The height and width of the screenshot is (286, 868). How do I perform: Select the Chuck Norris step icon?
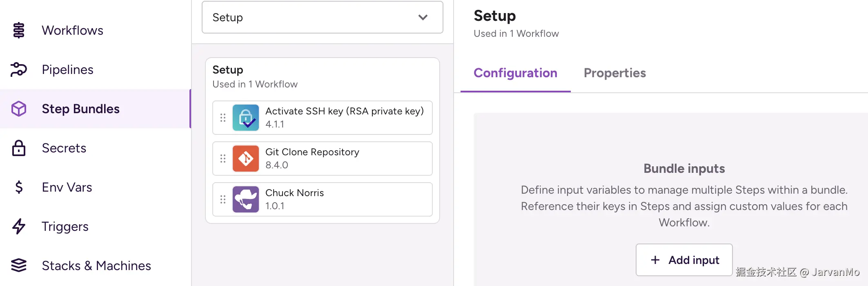coord(246,199)
